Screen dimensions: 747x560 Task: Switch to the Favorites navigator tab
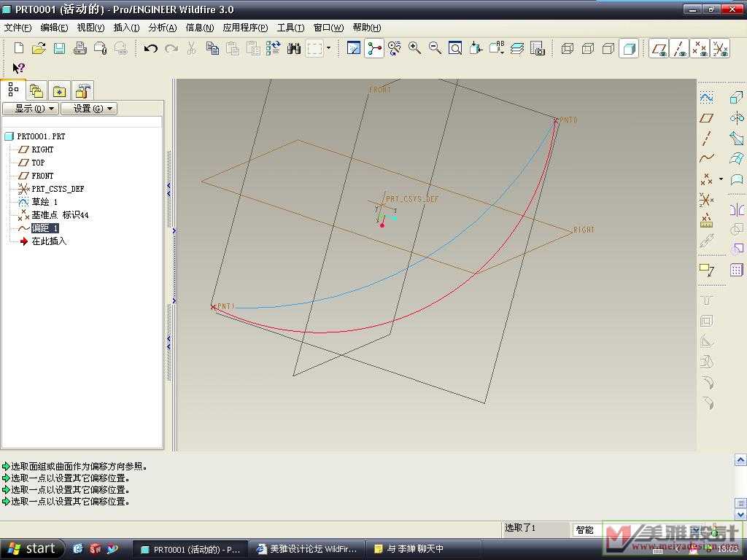pos(59,90)
